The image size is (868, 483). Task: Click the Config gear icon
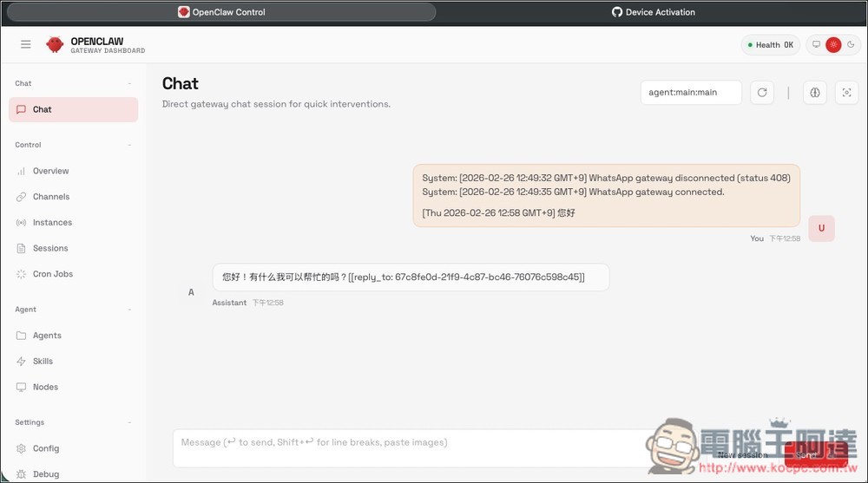(21, 448)
